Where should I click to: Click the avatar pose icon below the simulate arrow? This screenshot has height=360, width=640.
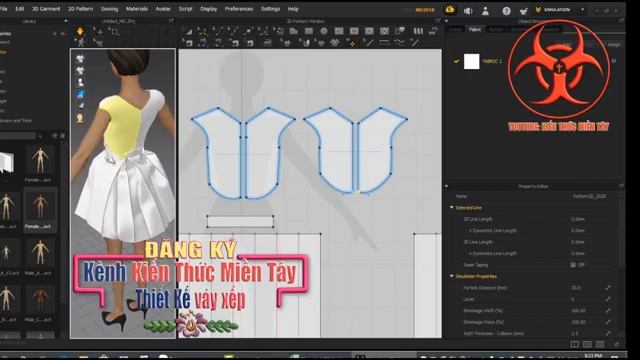tap(81, 42)
